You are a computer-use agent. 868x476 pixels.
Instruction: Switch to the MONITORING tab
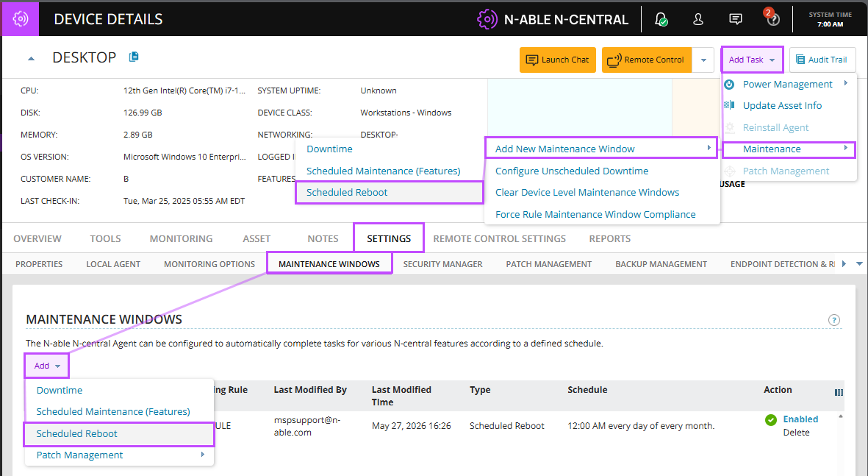[181, 239]
